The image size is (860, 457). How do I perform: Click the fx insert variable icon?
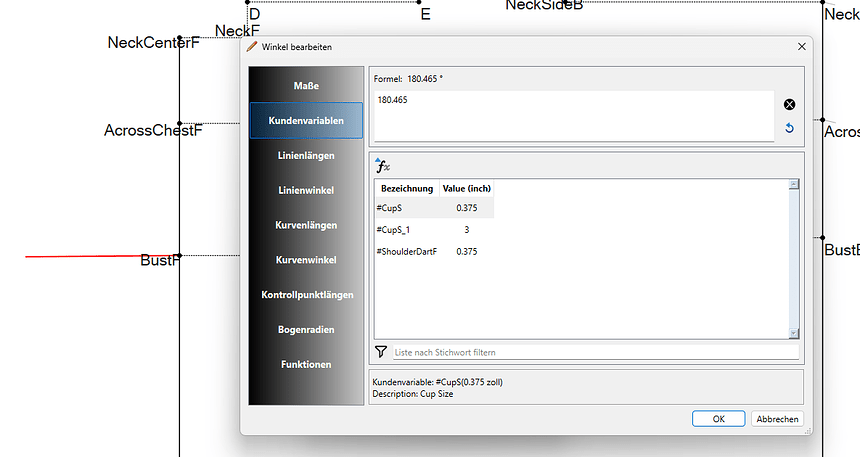pyautogui.click(x=382, y=166)
